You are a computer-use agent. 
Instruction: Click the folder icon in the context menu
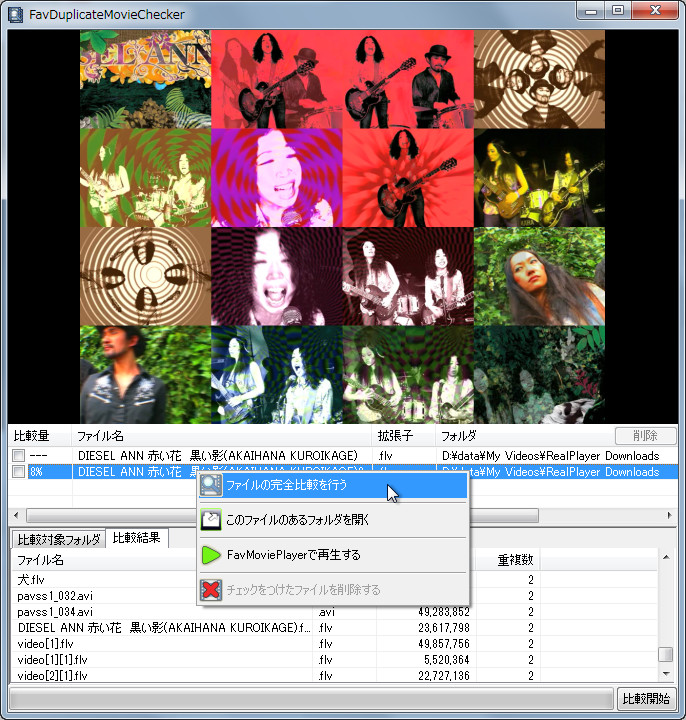pyautogui.click(x=211, y=520)
